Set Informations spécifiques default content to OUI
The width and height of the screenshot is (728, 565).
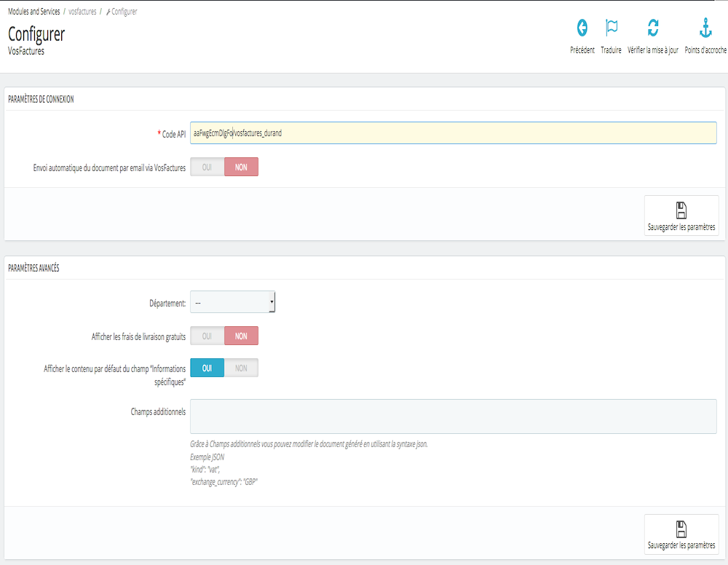click(207, 368)
